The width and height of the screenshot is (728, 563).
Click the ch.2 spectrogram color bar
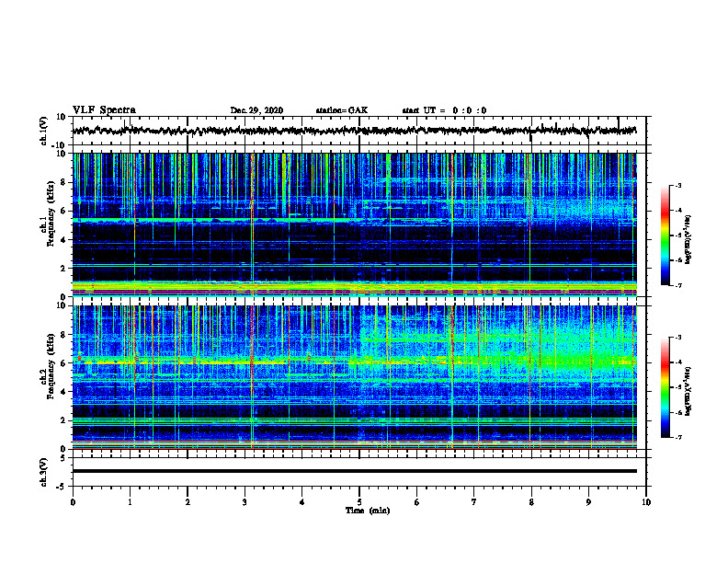point(665,387)
